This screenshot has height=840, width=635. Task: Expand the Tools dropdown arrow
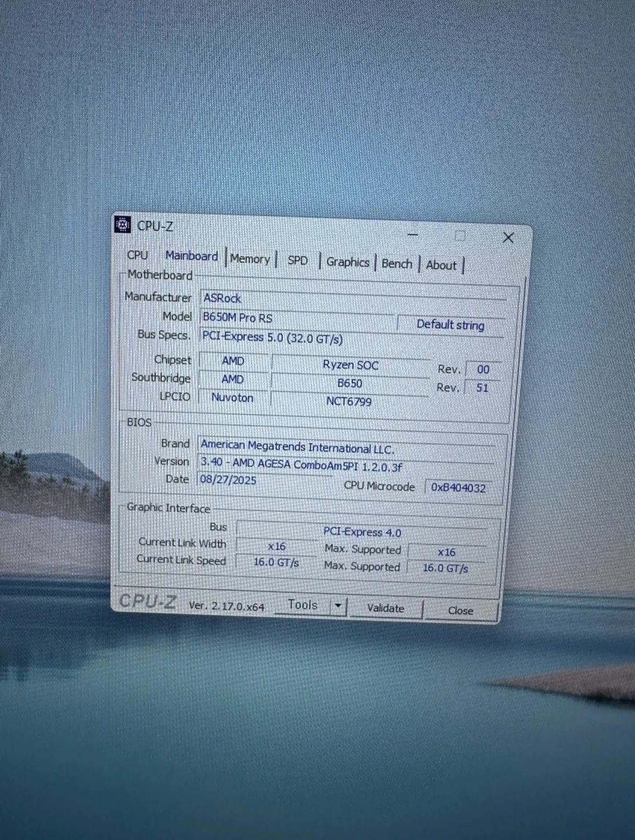pos(339,606)
